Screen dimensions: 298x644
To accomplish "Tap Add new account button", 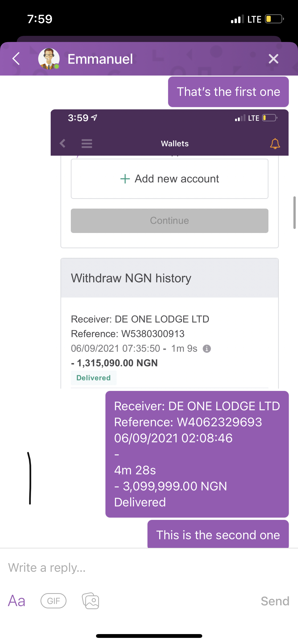I will click(x=170, y=179).
